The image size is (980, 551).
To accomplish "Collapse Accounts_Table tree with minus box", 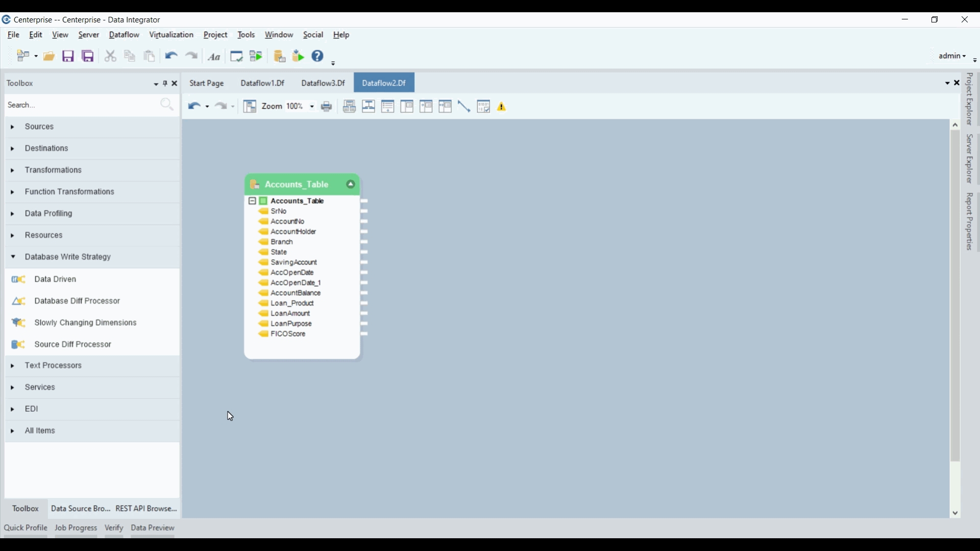I will tap(252, 202).
